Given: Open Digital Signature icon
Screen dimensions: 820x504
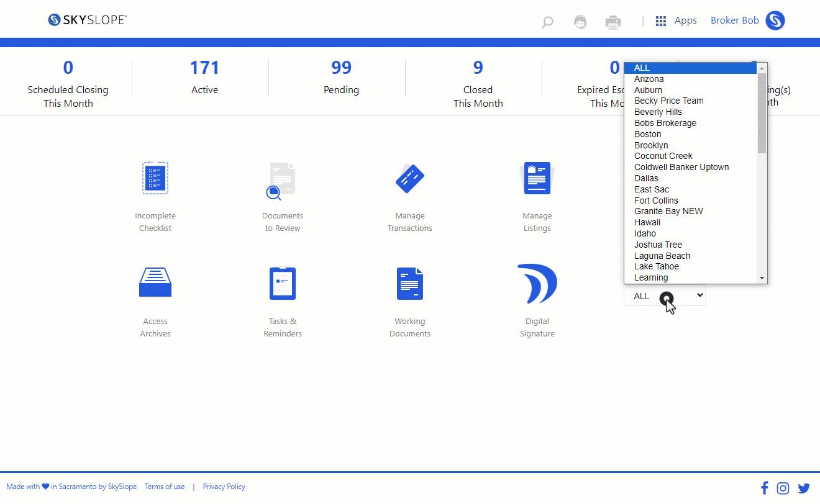Looking at the screenshot, I should point(537,284).
